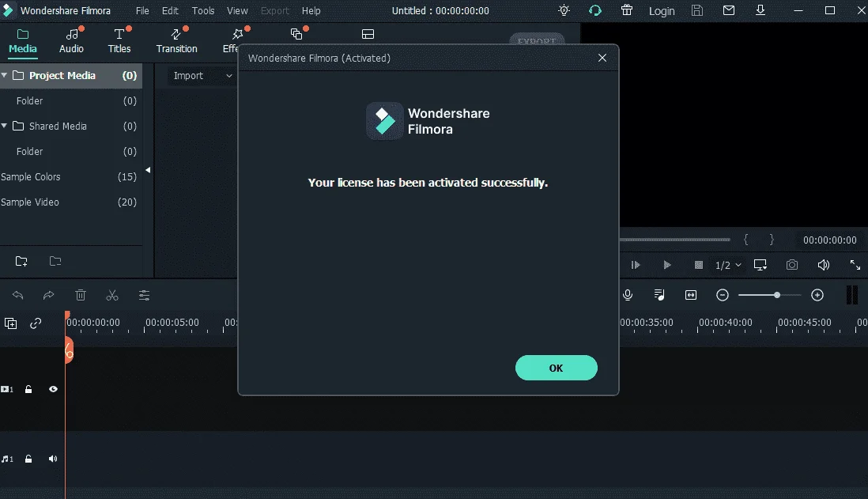868x499 pixels.
Task: Click the stop button in the preview
Action: point(699,265)
